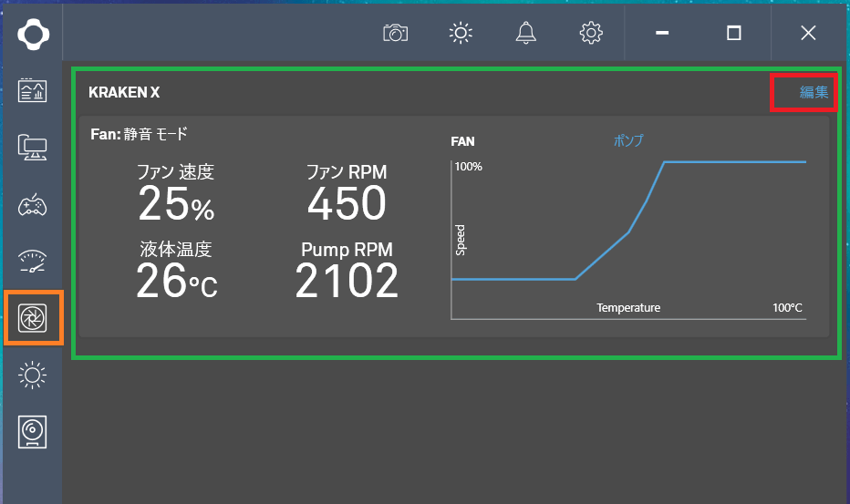
Task: Minimize the CAM window
Action: point(662,33)
